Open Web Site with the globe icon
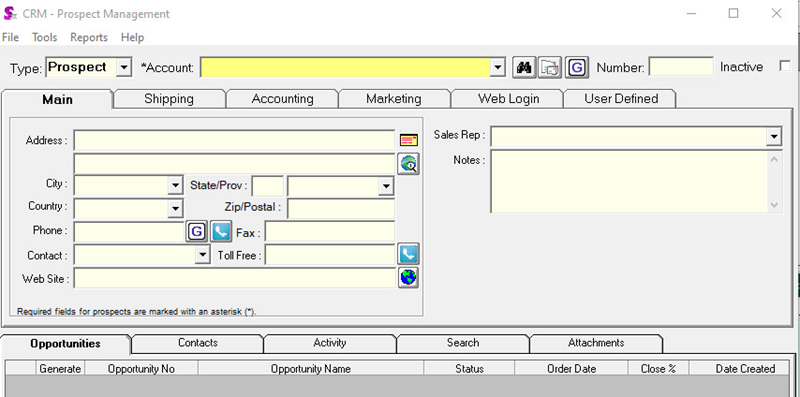 click(408, 278)
